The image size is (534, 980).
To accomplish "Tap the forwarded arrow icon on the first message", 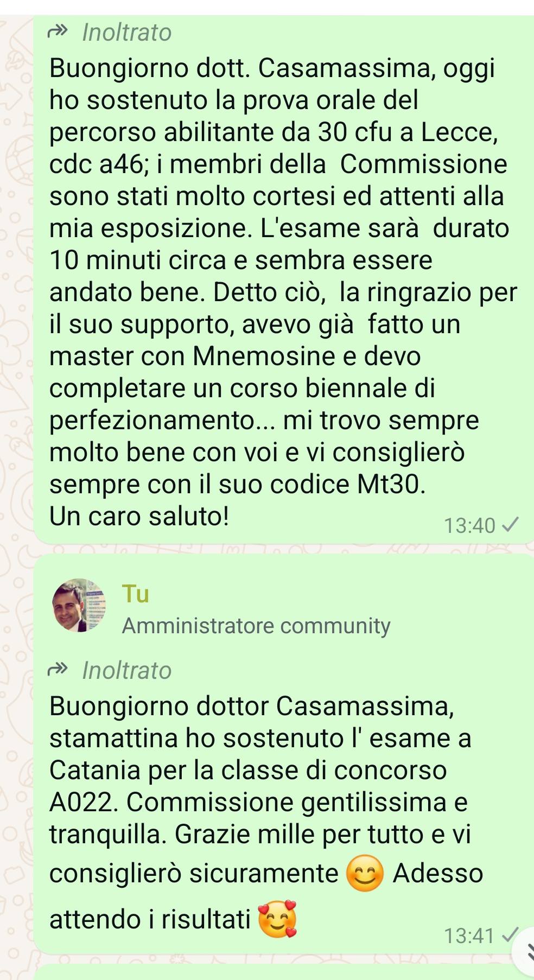I will point(58,31).
